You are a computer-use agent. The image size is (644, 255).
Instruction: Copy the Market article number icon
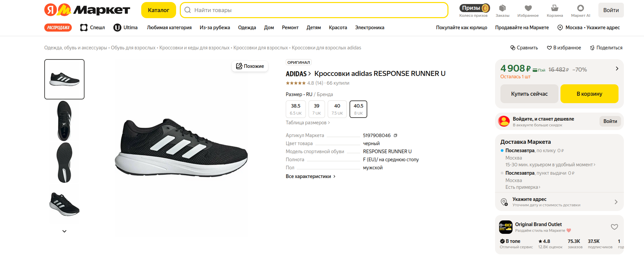[x=395, y=135]
